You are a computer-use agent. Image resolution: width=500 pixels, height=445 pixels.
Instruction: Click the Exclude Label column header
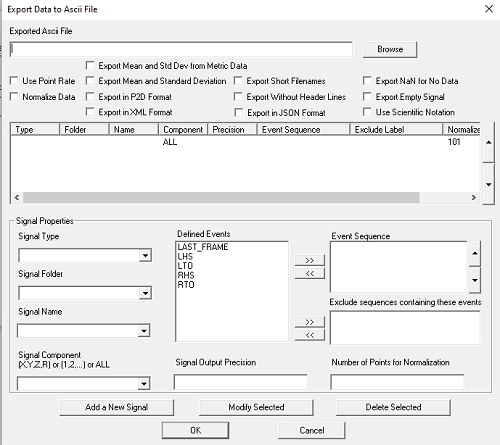coord(396,129)
